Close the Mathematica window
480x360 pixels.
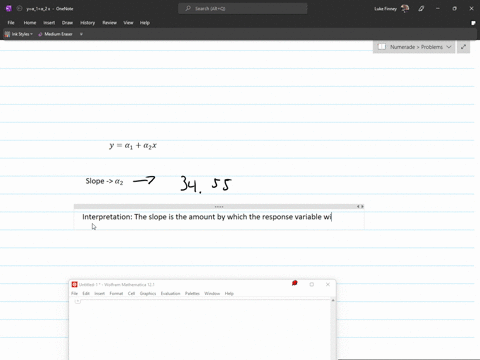click(328, 284)
